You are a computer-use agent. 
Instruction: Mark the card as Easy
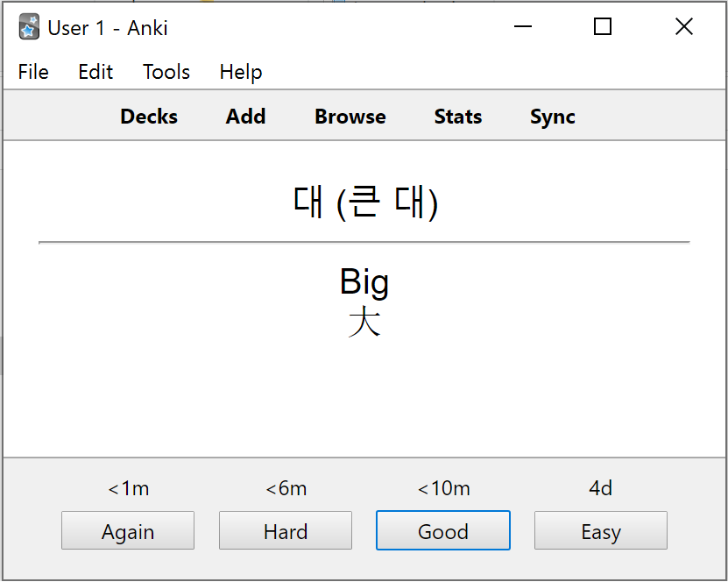(x=601, y=530)
